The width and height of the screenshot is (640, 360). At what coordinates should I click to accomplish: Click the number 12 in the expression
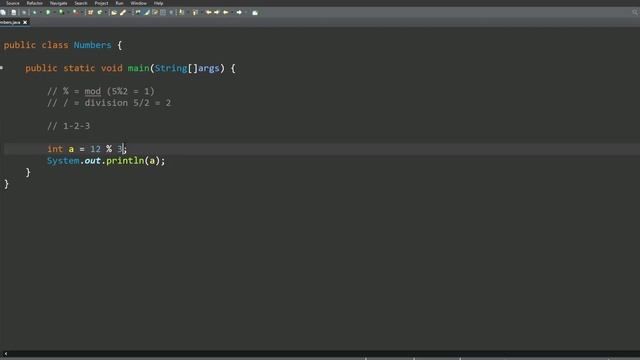point(96,149)
